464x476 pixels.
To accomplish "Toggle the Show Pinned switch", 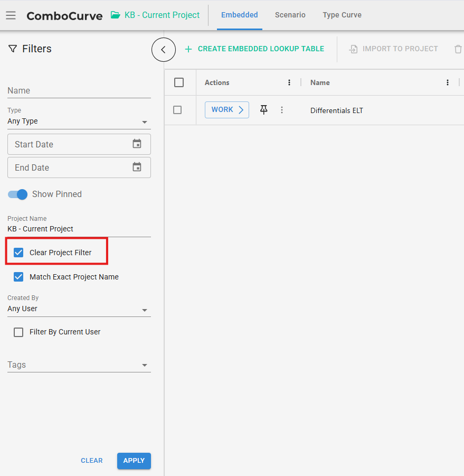I will 17,194.
